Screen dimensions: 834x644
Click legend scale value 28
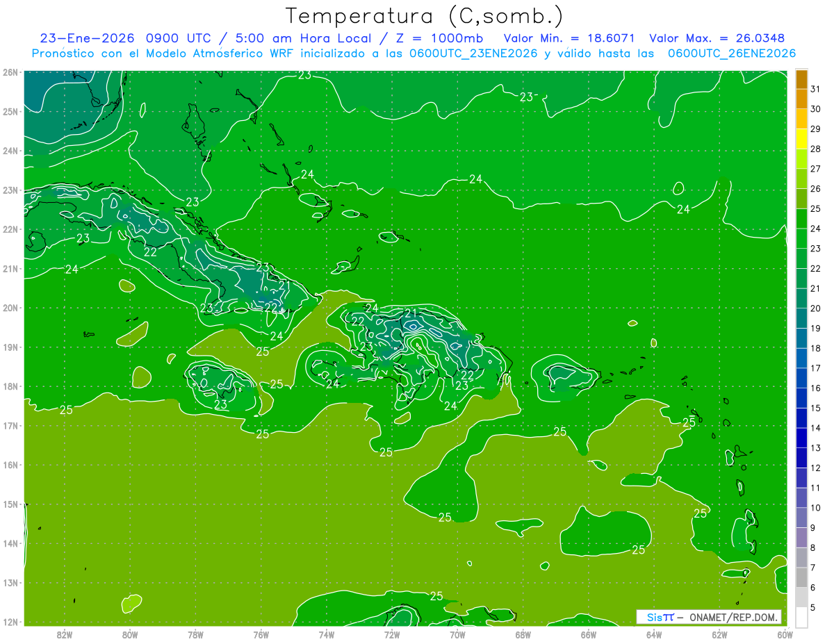[815, 149]
